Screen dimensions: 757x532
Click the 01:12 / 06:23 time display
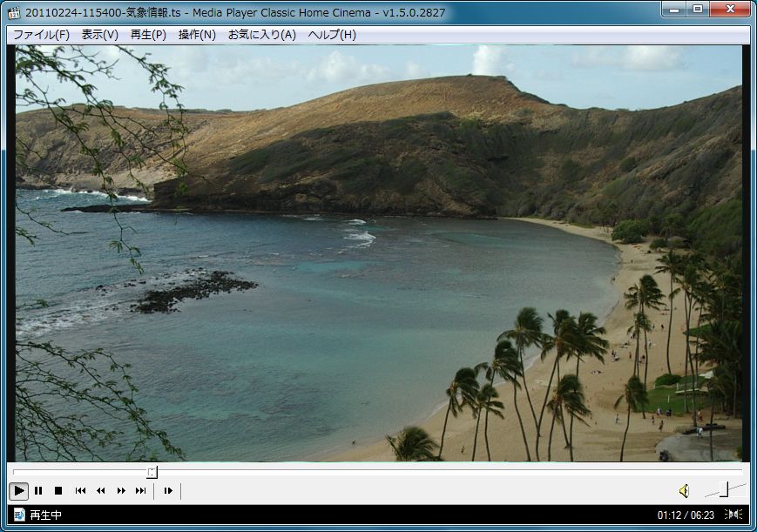pos(686,515)
